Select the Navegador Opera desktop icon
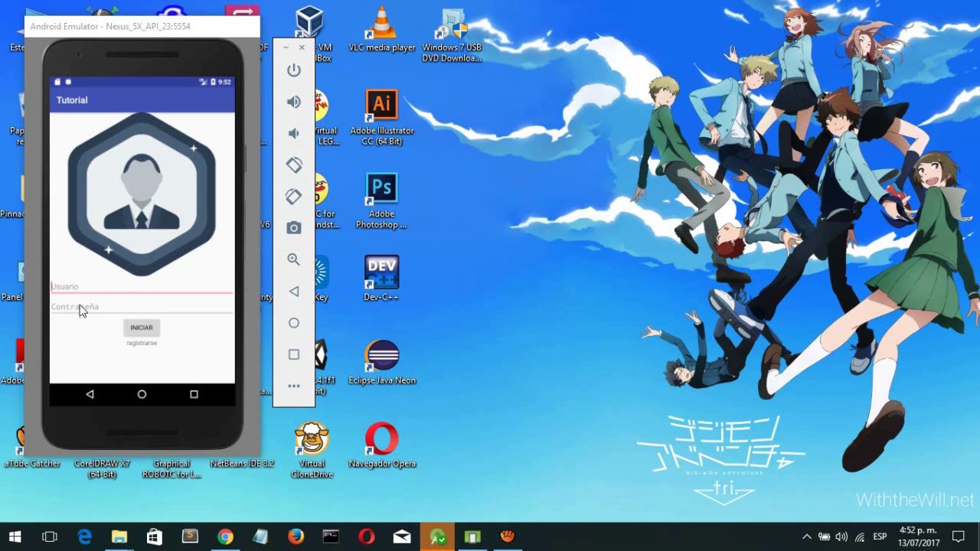The image size is (980, 551). pos(382,446)
